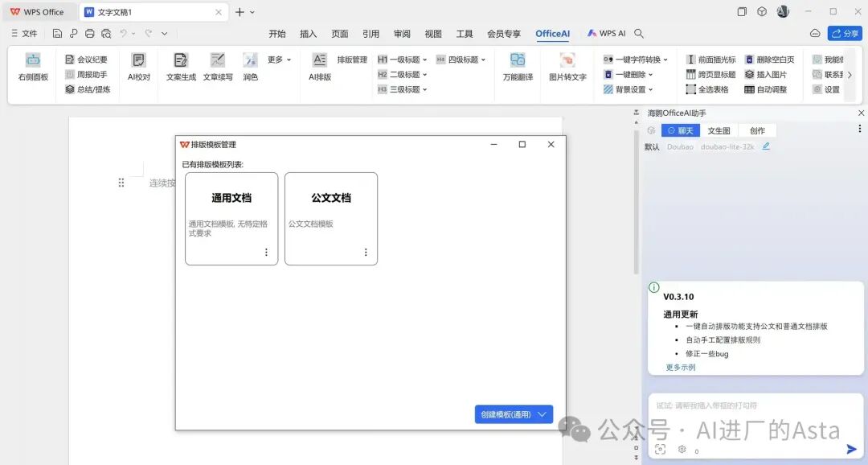Image resolution: width=868 pixels, height=465 pixels.
Task: Click 自动调整 auto adjust tool
Action: (x=766, y=89)
